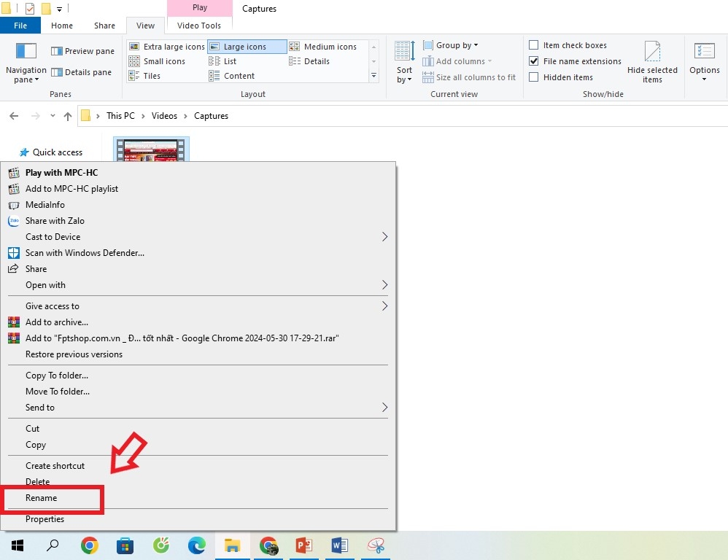Screen dimensions: 728x560
Task: Open Word from the taskbar
Action: [x=340, y=545]
